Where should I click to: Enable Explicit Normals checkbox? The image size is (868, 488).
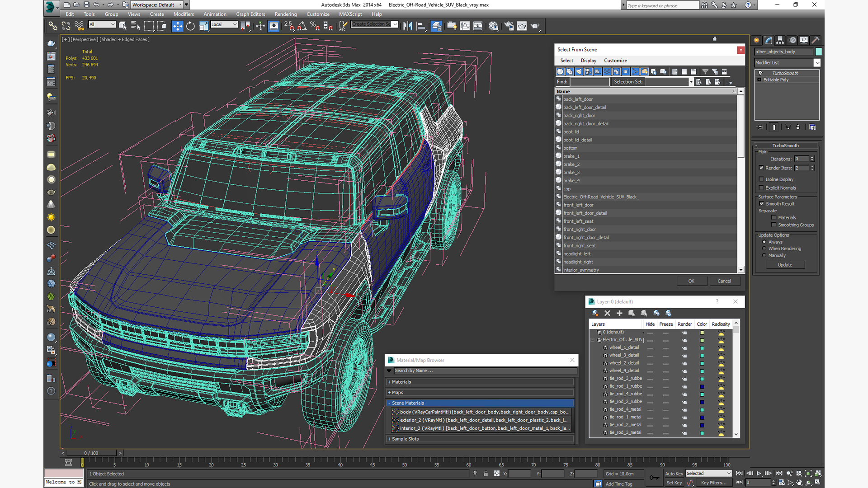click(761, 188)
